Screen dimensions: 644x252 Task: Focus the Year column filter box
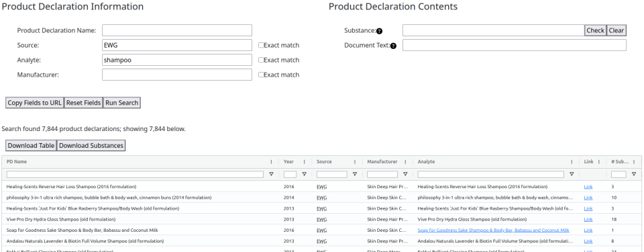point(290,175)
